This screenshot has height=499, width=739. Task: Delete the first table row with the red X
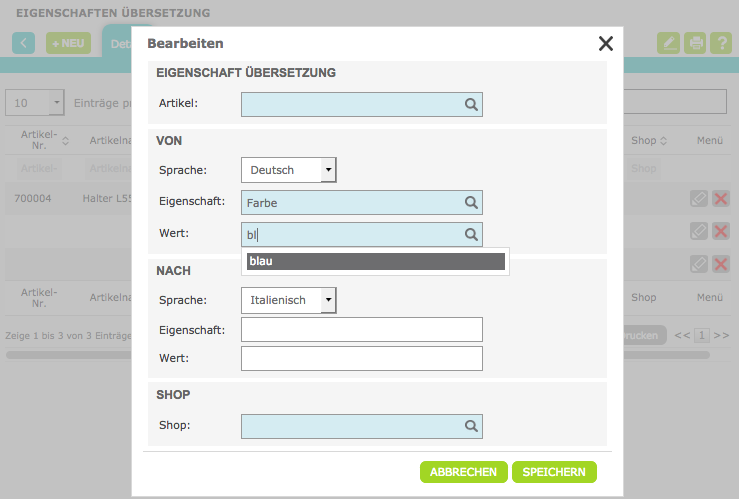pyautogui.click(x=721, y=199)
